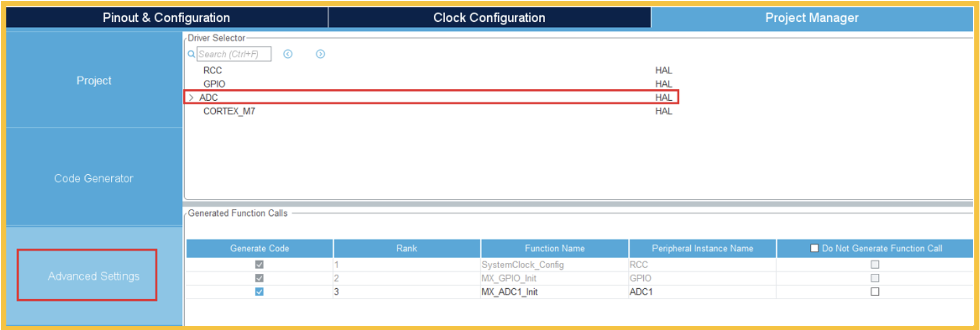This screenshot has height=330, width=980.
Task: Click the Driver Selector search field
Action: pos(234,54)
